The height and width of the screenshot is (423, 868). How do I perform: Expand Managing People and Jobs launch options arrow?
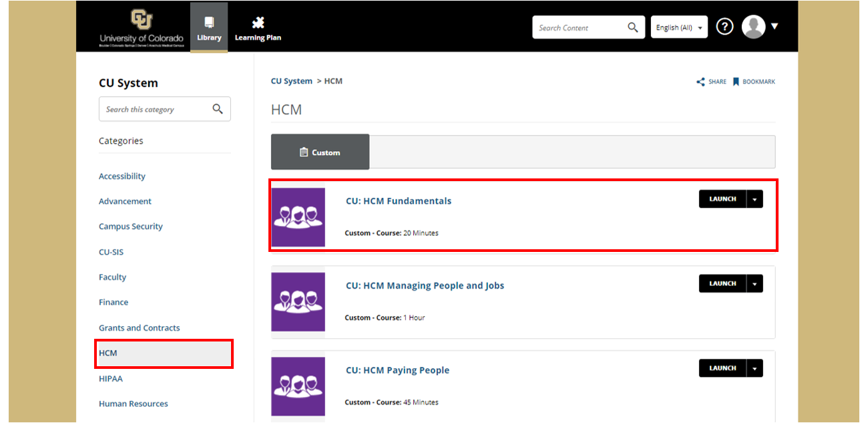point(754,283)
